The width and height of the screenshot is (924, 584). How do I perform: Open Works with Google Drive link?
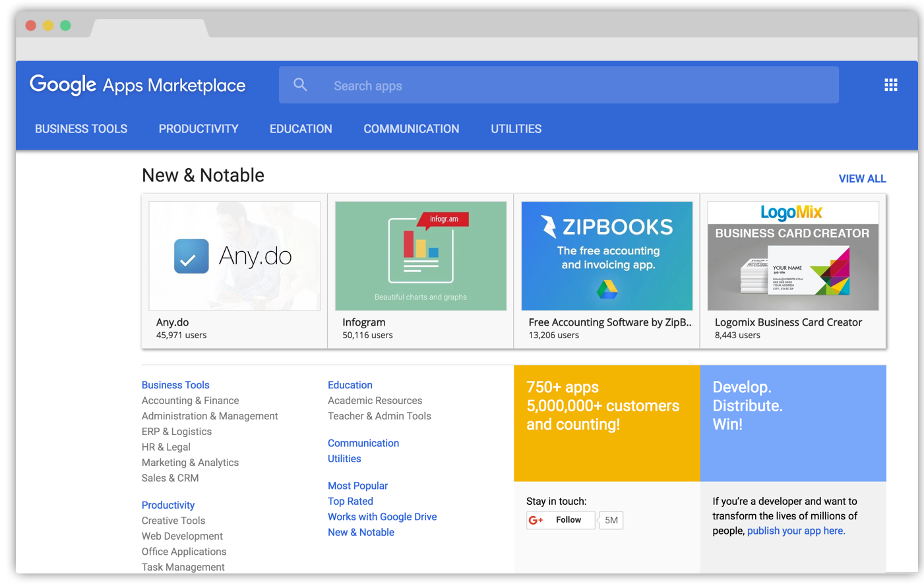click(x=383, y=517)
